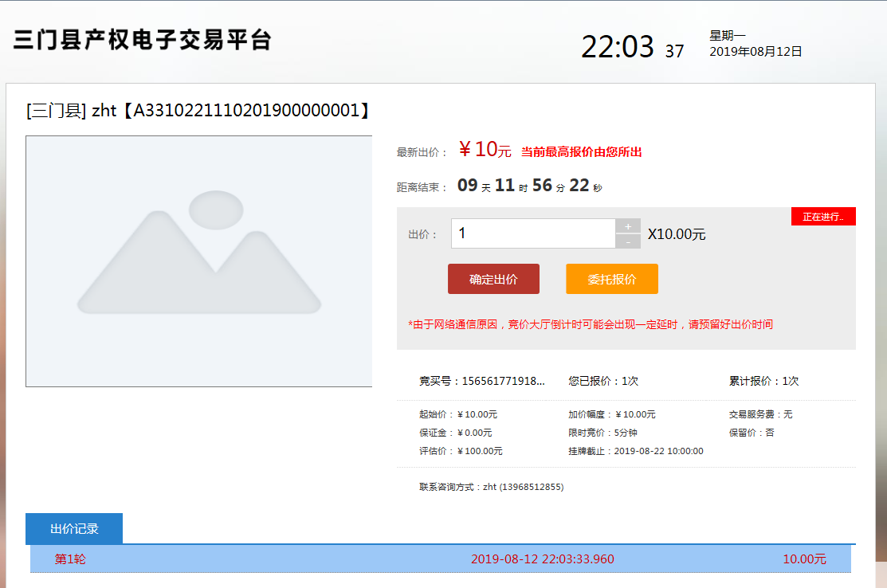Confirm the bid with 确定出价 button
Screen dimensions: 887x588
(493, 279)
